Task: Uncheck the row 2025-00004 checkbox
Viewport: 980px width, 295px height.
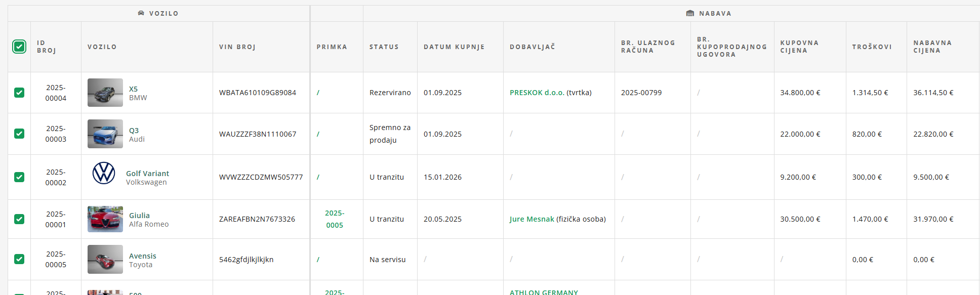Action: point(19,93)
